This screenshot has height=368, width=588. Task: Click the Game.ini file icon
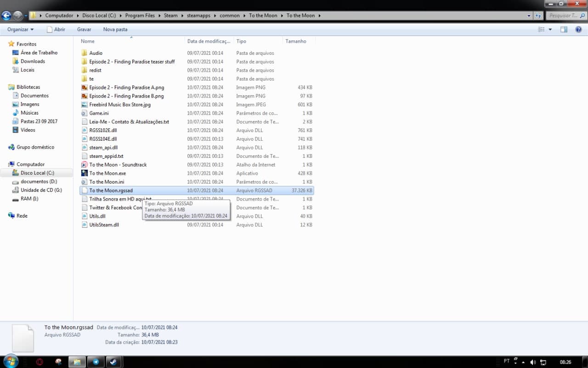[x=84, y=113]
